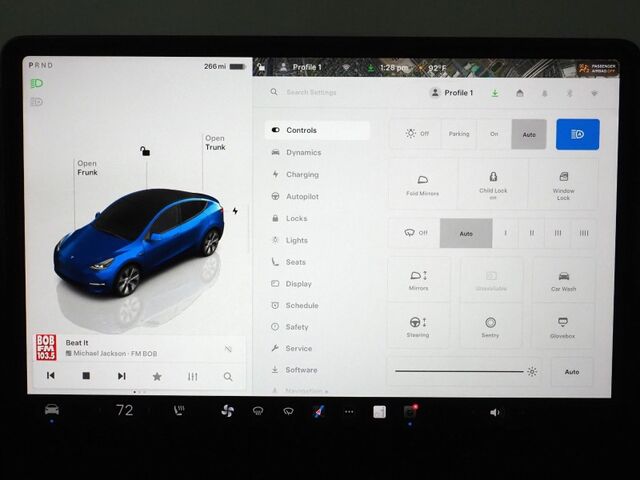Set wipers to speed IIII
The width and height of the screenshot is (640, 480).
click(584, 233)
